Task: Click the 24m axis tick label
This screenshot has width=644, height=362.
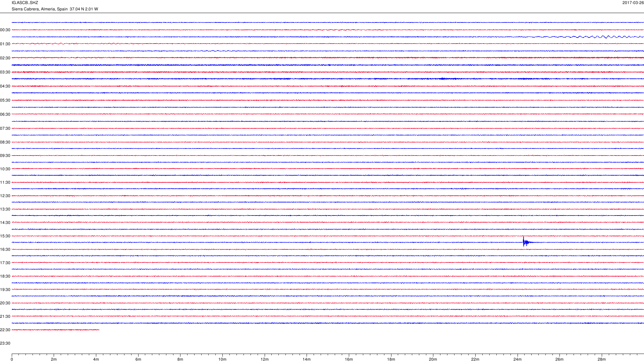Action: (x=518, y=360)
